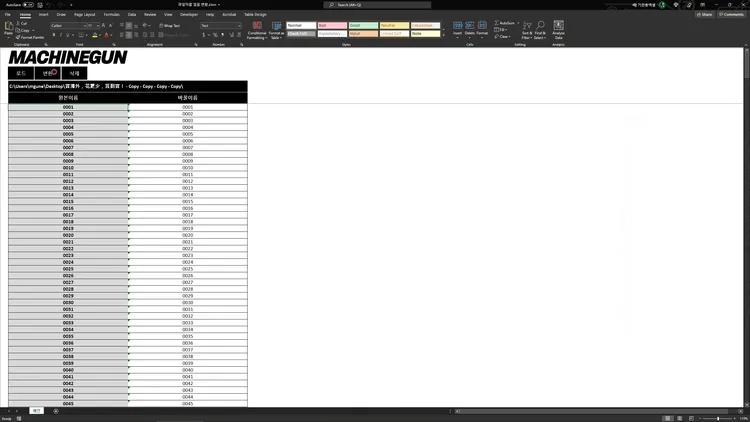
Task: Click the Format as Table icon
Action: [275, 30]
